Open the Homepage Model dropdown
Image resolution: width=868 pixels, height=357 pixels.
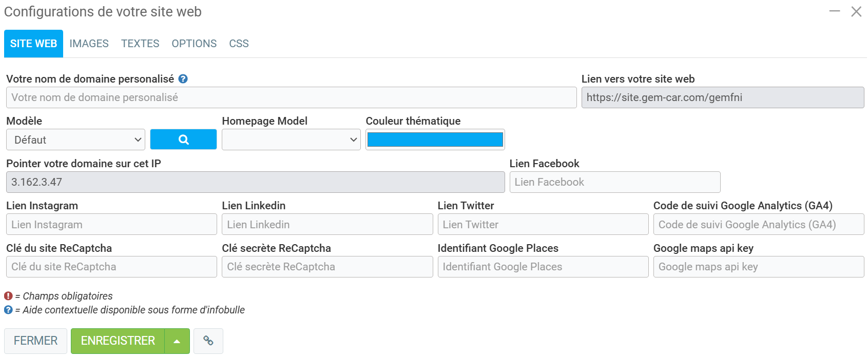coord(291,140)
